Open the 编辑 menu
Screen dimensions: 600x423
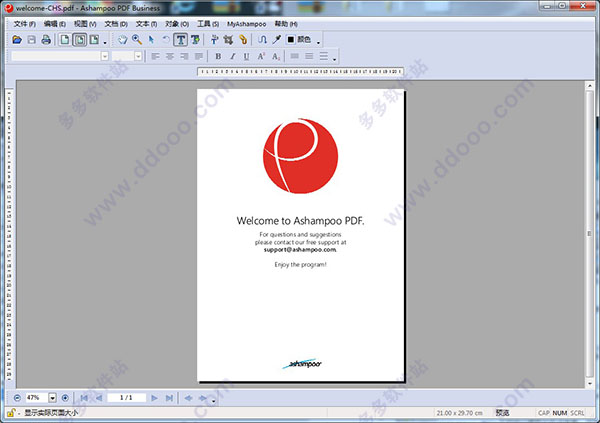click(55, 24)
